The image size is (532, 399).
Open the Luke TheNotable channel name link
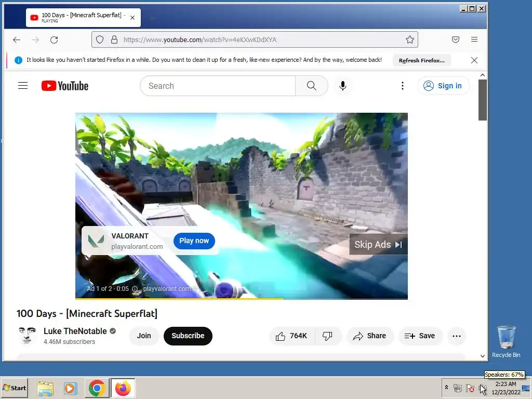[x=75, y=331]
